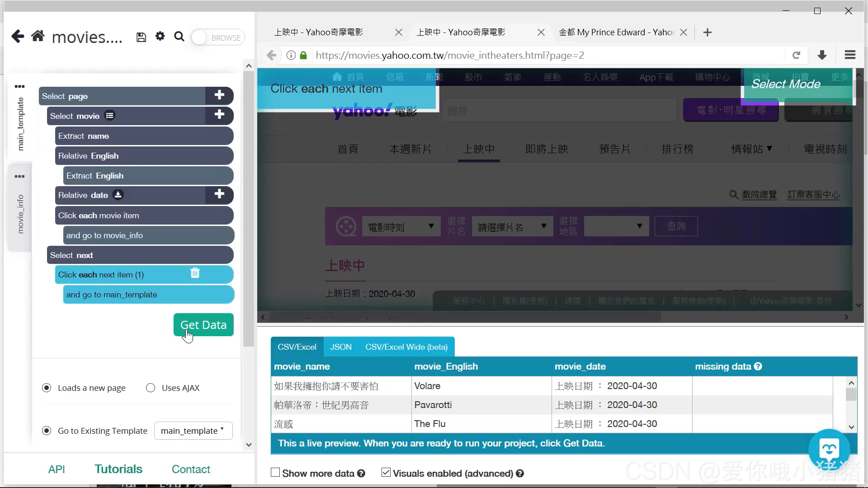Image resolution: width=868 pixels, height=488 pixels.
Task: Click the search magnifier icon
Action: pyautogui.click(x=179, y=37)
